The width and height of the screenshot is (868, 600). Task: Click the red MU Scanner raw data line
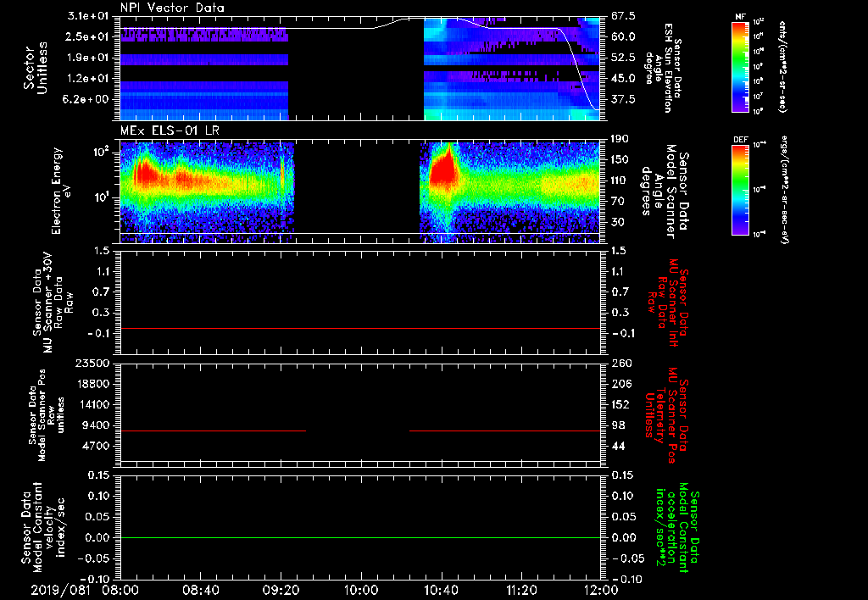tap(360, 328)
